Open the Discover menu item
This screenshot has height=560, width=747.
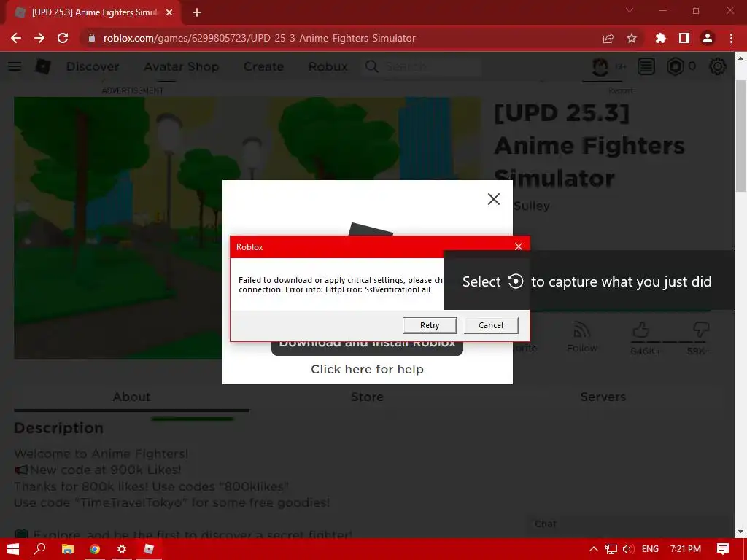(x=93, y=66)
